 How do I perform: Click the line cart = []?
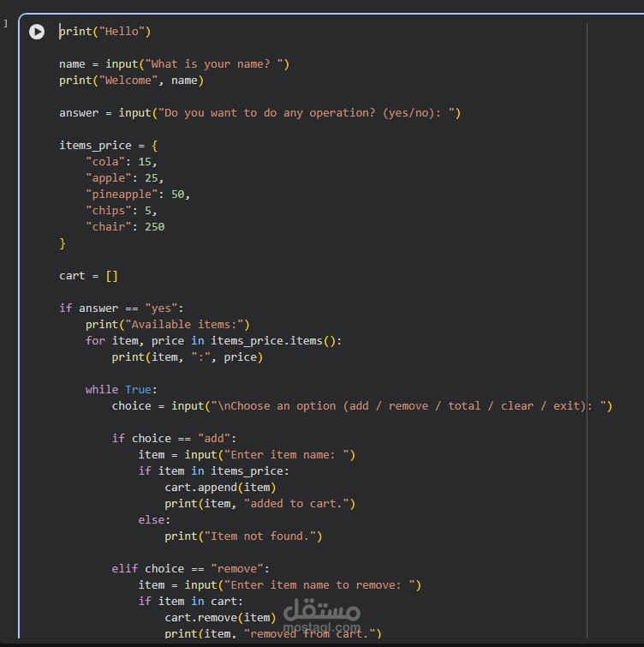(89, 276)
